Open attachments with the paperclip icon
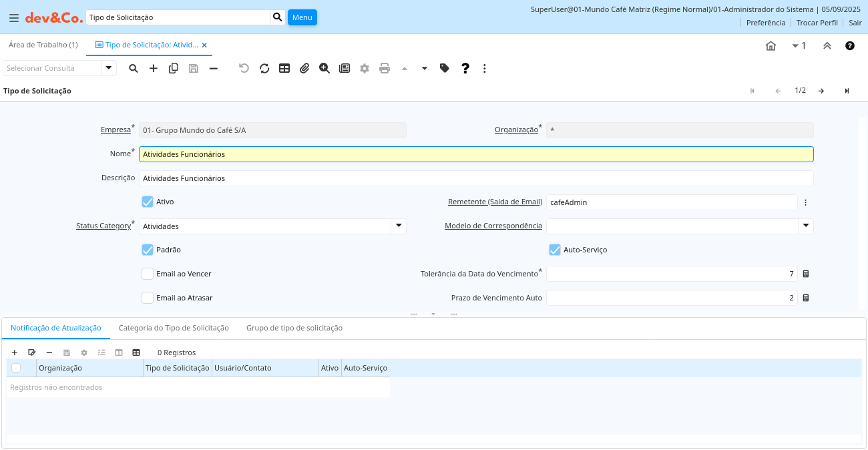This screenshot has width=868, height=450. click(304, 68)
